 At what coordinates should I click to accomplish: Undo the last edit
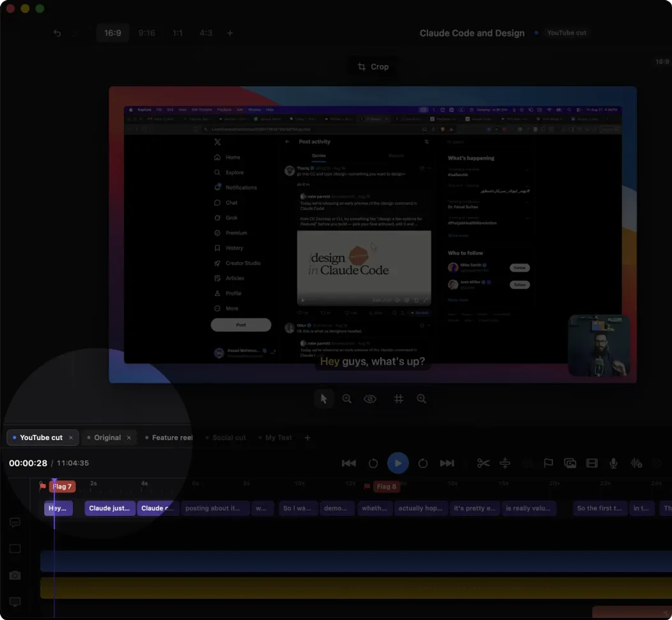57,33
